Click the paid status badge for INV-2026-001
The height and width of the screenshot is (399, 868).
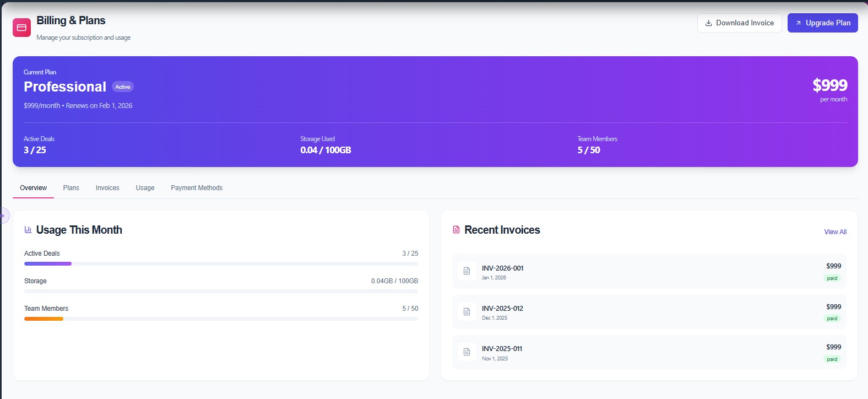tap(832, 278)
